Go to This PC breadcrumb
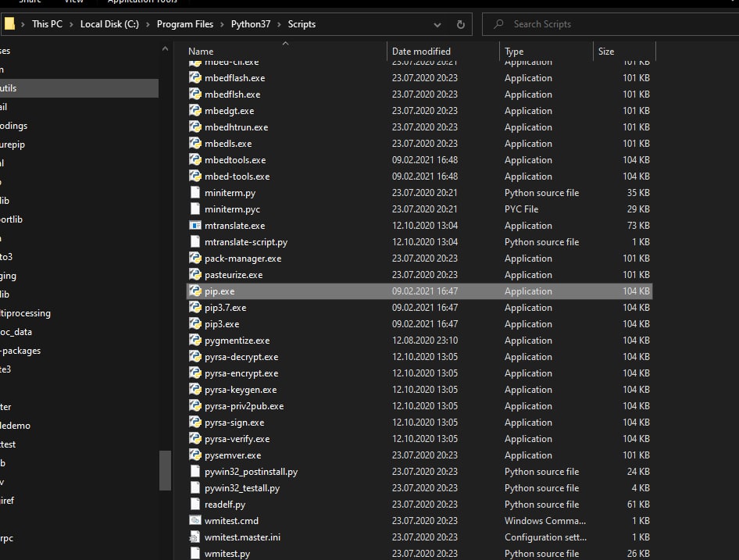Viewport: 739px width, 560px height. click(47, 24)
